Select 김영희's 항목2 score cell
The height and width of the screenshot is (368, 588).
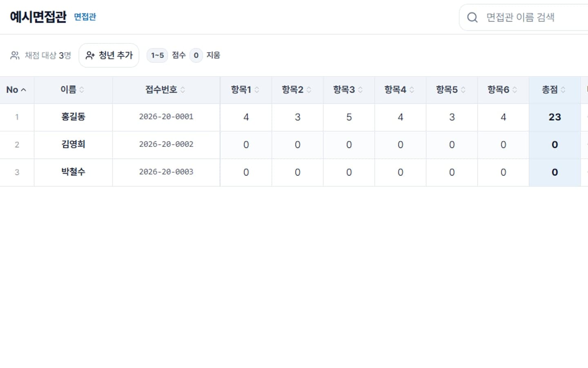click(x=298, y=145)
